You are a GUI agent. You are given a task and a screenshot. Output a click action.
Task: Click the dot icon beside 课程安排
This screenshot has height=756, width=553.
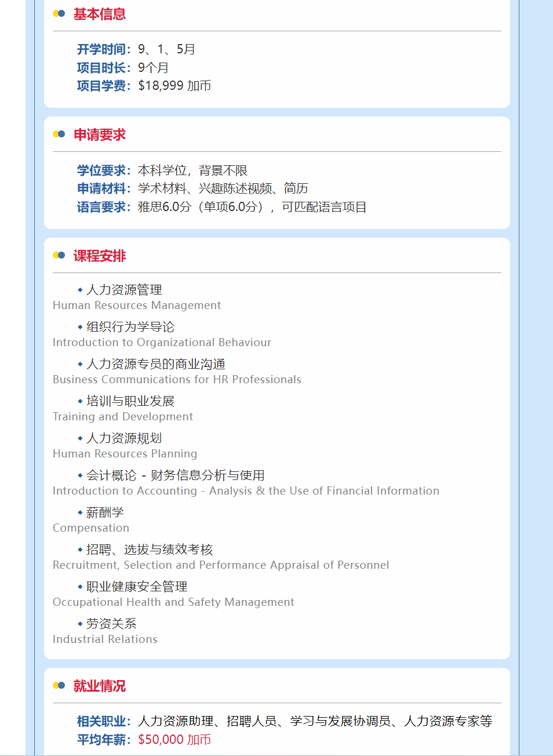(x=59, y=256)
